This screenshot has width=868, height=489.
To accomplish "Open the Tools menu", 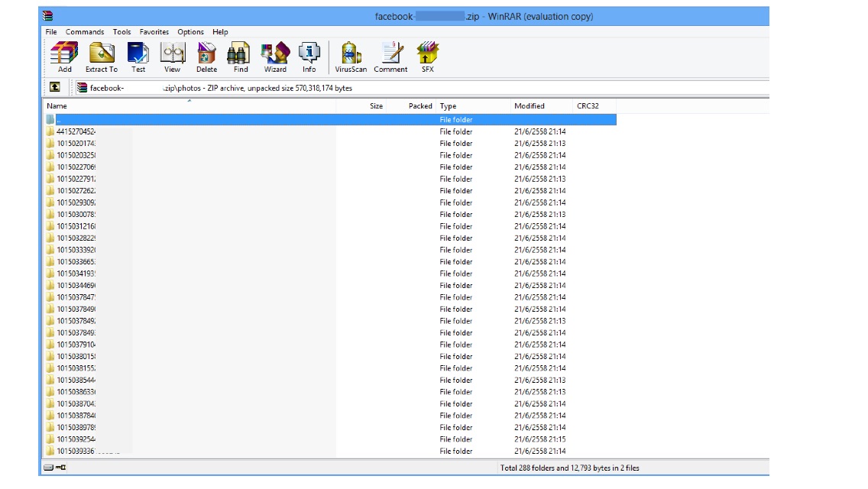I will 121,31.
